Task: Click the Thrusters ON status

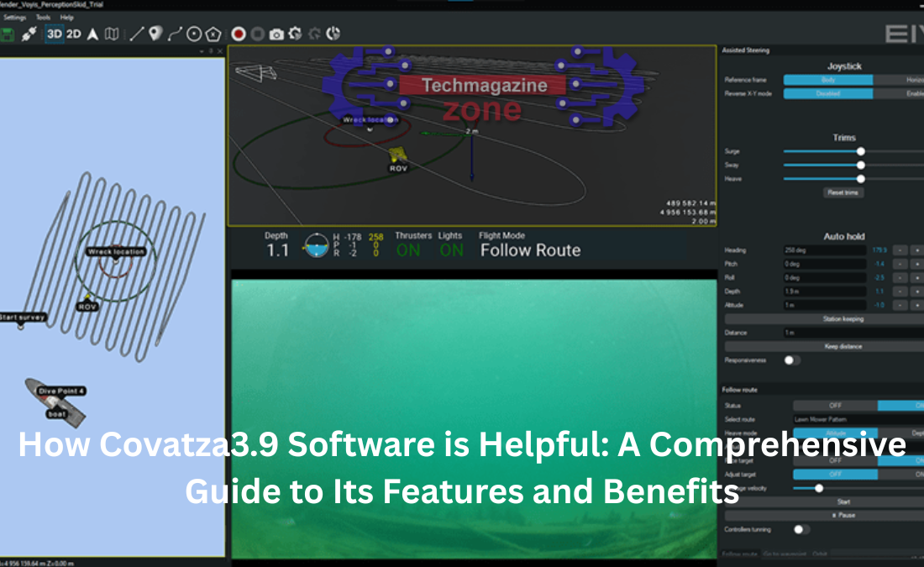Action: pyautogui.click(x=408, y=250)
